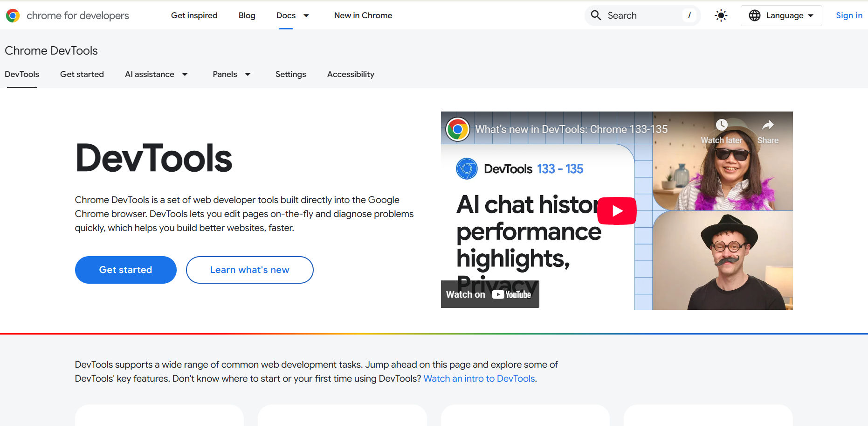Click the Share arrow icon on video
Viewport: 868px width, 426px height.
tap(767, 125)
